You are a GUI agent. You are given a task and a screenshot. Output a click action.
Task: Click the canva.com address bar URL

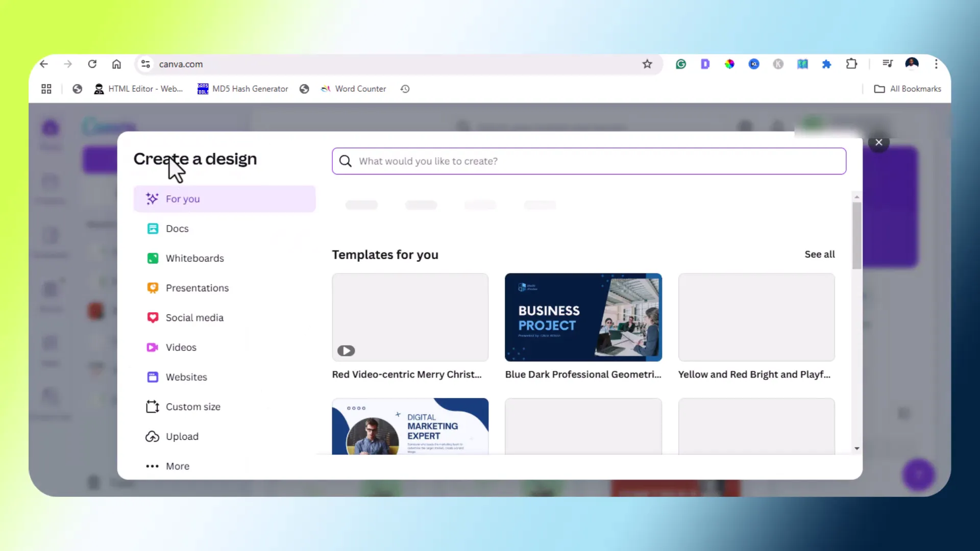tap(181, 64)
